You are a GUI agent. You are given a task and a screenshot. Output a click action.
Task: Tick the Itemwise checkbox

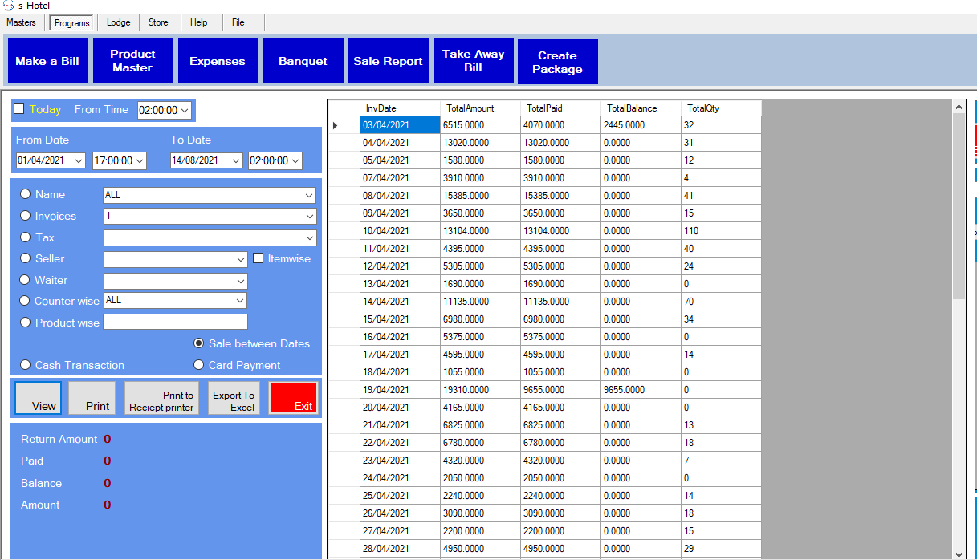[x=258, y=258]
